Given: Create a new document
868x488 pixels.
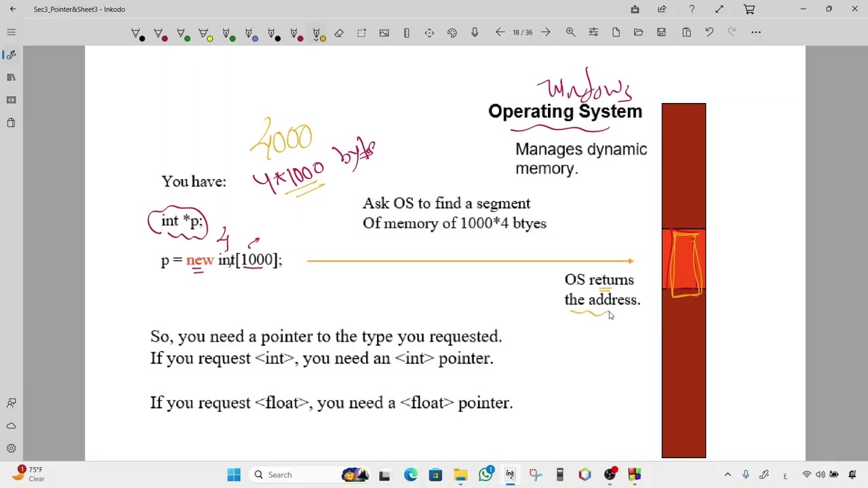Looking at the screenshot, I should point(616,33).
